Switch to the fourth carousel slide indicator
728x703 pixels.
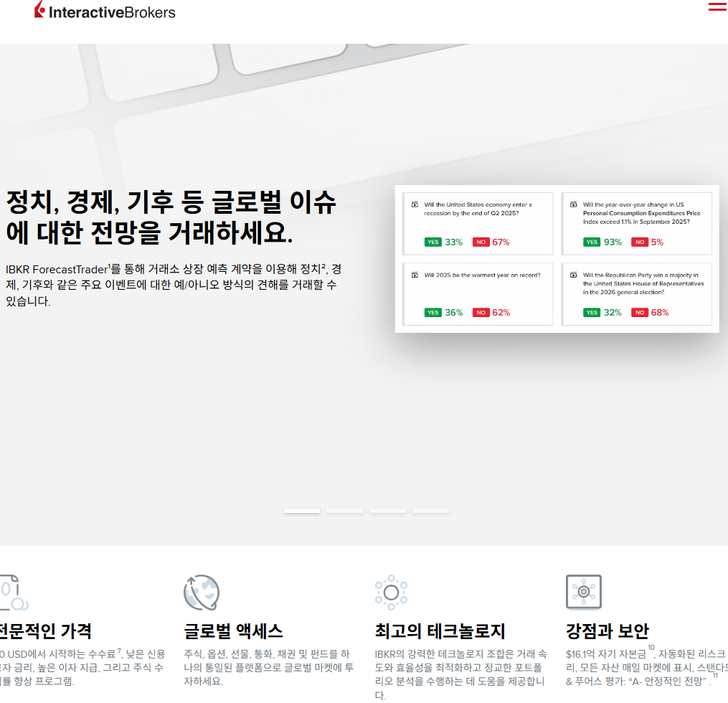[x=431, y=511]
